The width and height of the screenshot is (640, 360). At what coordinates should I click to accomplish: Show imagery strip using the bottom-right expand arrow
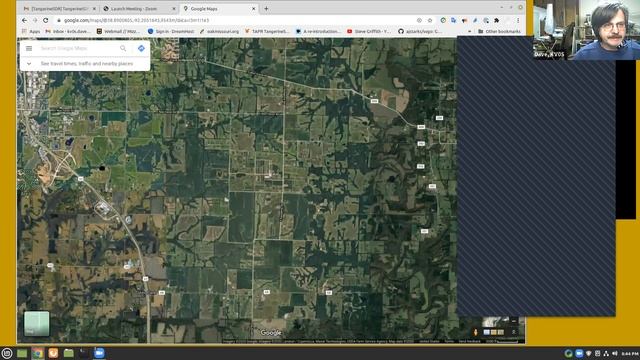pyautogui.click(x=513, y=332)
